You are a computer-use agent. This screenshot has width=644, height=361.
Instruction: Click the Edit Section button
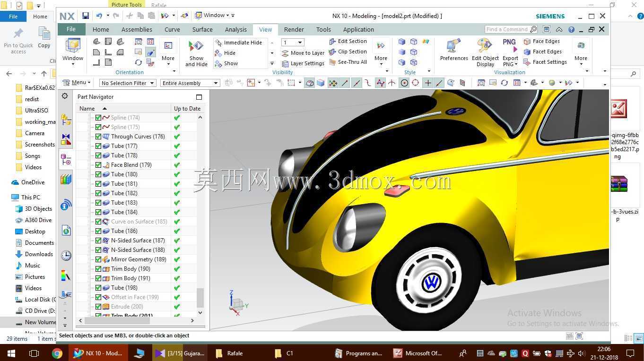click(348, 41)
